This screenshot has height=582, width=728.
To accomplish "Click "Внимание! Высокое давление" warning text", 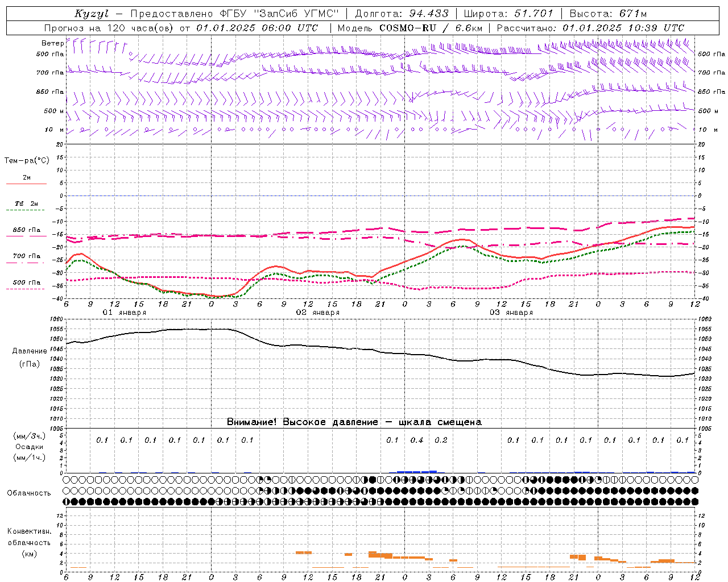I will (302, 422).
